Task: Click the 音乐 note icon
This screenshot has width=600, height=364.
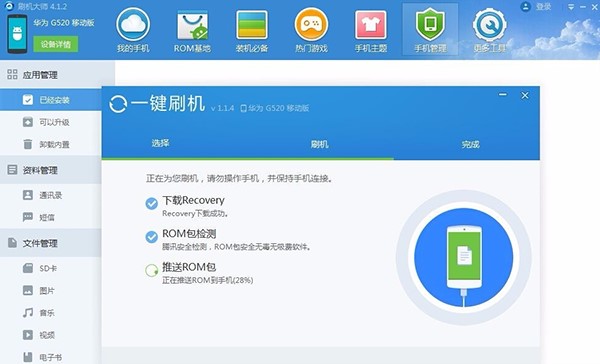Action: 28,313
